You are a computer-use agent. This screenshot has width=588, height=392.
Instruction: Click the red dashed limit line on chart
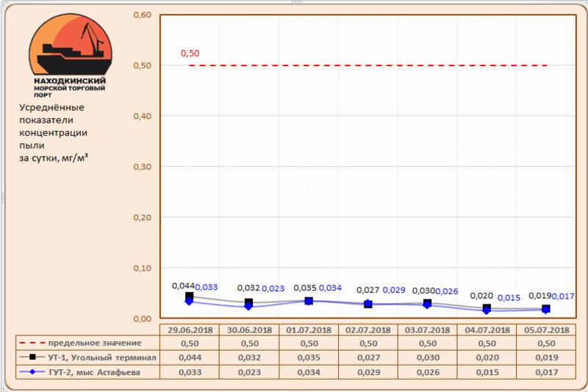point(367,65)
